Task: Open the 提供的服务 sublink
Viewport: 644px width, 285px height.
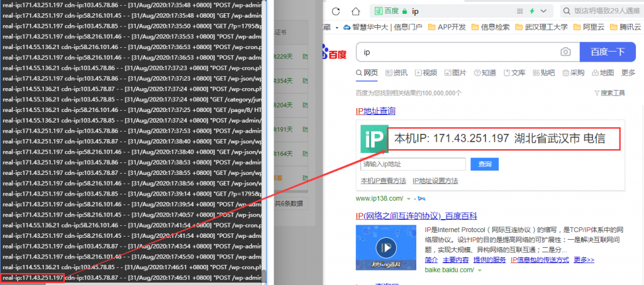Action: pyautogui.click(x=489, y=260)
